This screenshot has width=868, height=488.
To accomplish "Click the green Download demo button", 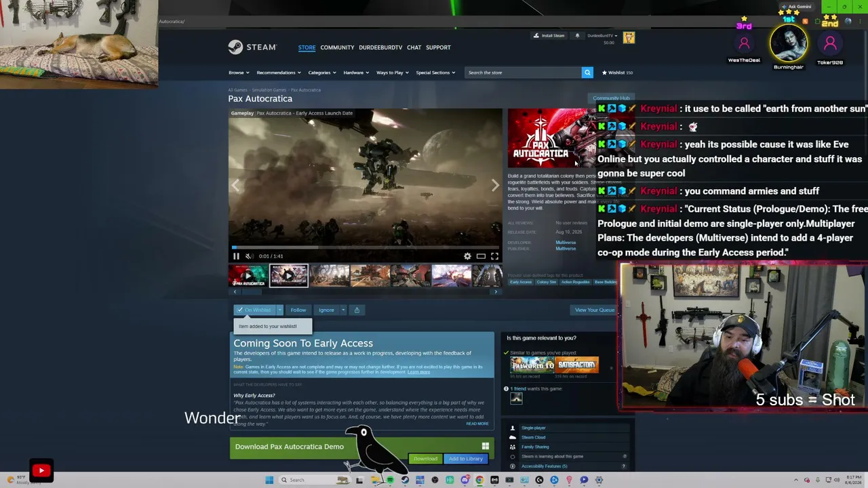I will click(426, 459).
